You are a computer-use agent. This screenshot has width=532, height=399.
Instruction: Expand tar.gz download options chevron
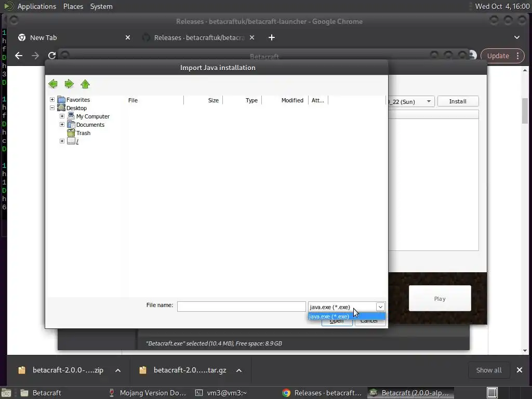239,370
